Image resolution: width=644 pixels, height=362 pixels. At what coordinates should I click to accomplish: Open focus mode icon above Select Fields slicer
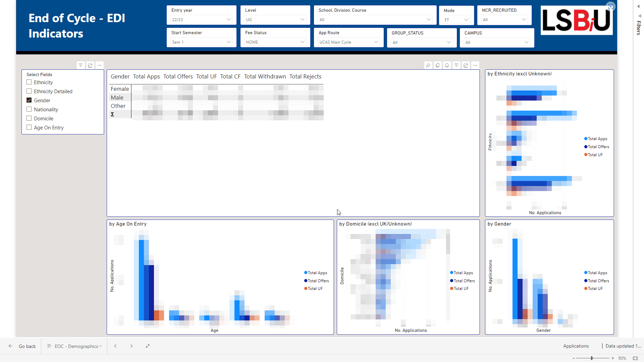pos(90,65)
